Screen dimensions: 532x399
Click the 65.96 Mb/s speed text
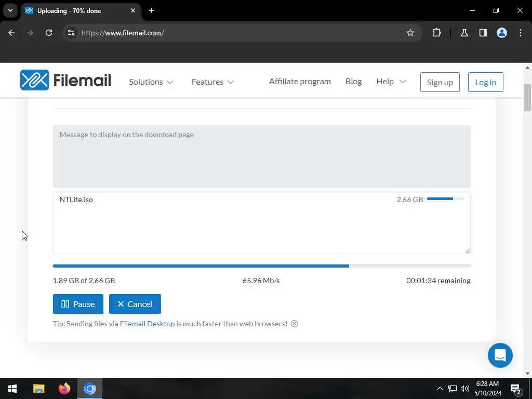261,281
